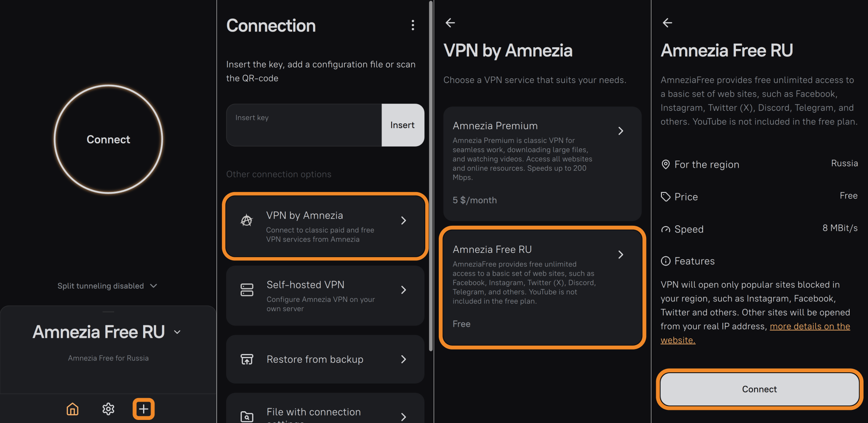Open settings gear in bottom bar
This screenshot has width=868, height=423.
click(x=108, y=409)
